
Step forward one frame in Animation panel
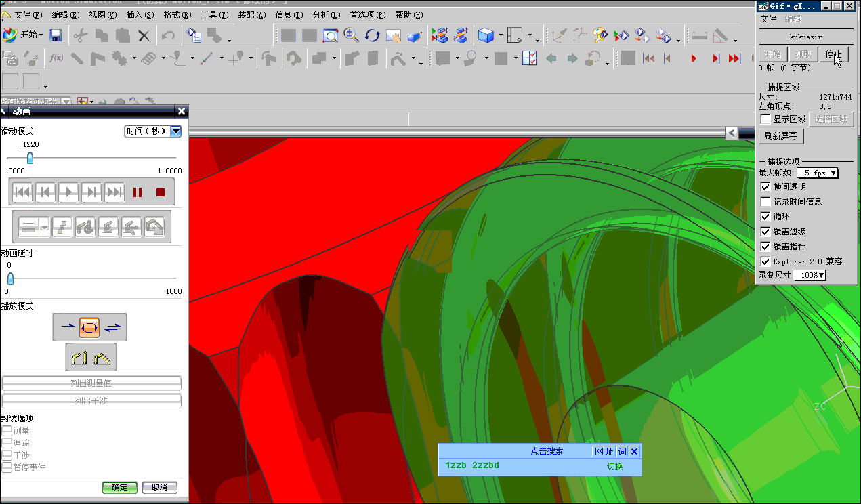91,192
